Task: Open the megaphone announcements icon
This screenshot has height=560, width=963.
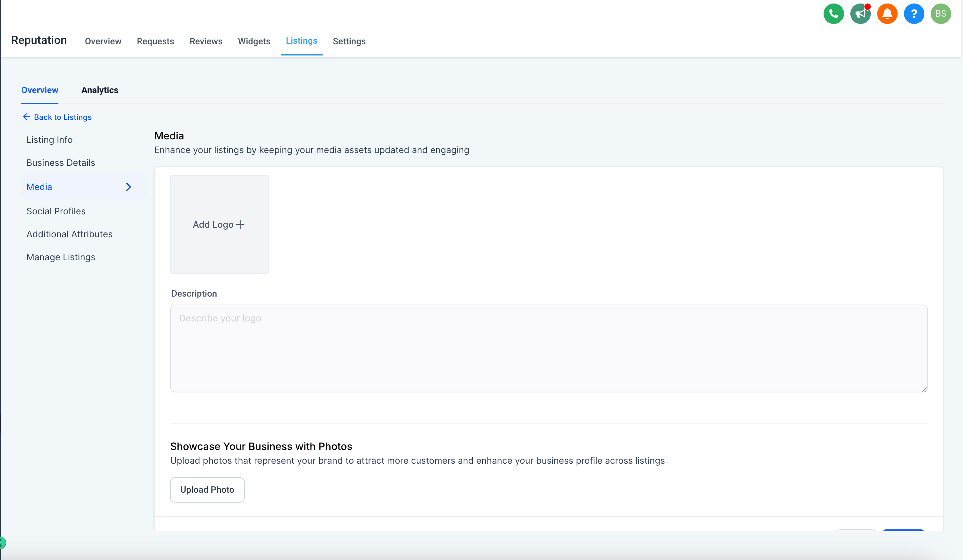Action: click(x=860, y=14)
